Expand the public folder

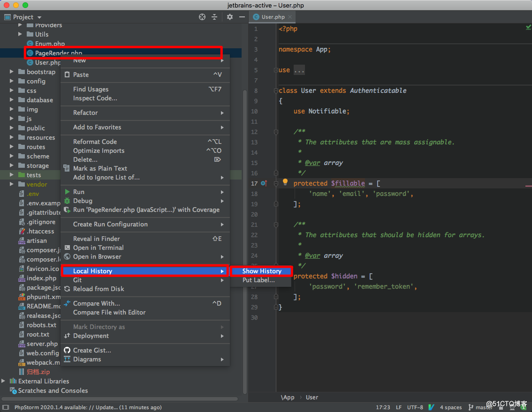[x=12, y=128]
